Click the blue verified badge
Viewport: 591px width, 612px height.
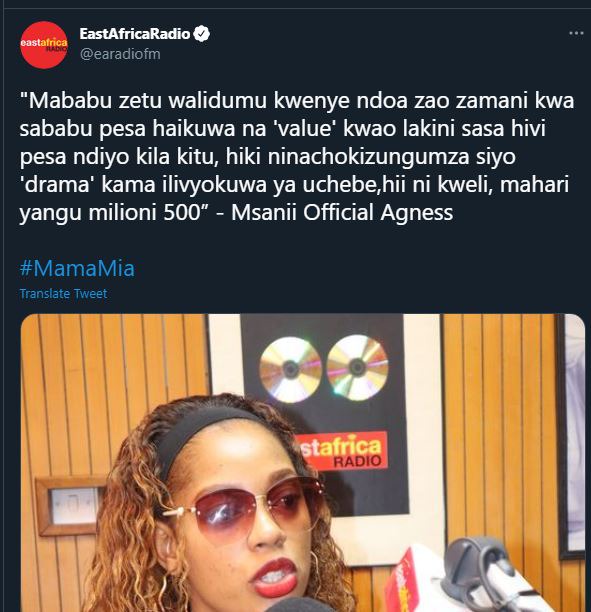(201, 34)
